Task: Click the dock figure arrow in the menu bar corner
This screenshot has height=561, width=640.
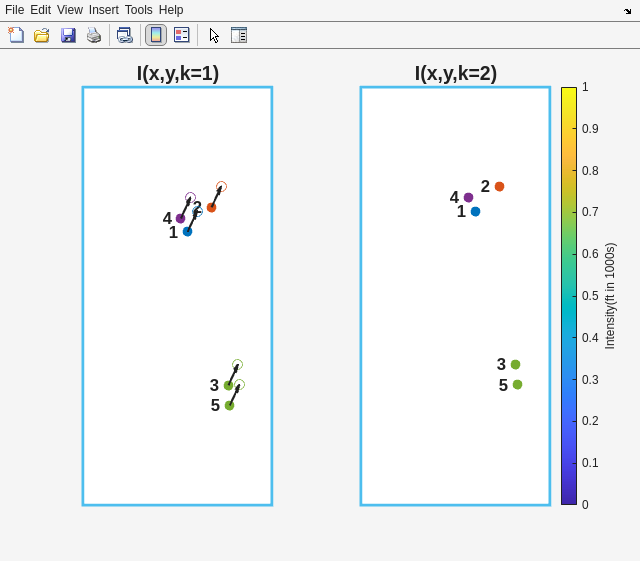Action: coord(628,11)
